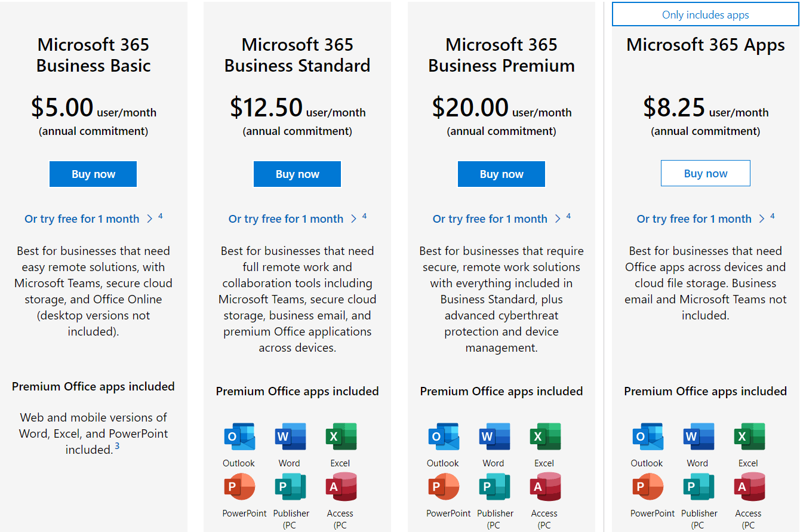Click Premium Office apps included in Basic column
The width and height of the screenshot is (800, 532).
93,386
